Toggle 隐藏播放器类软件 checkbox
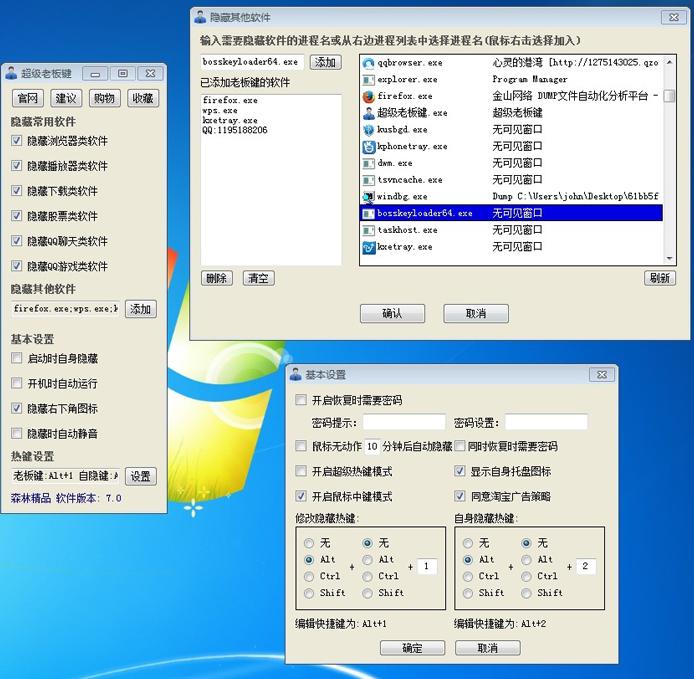Viewport: 694px width, 679px height. (x=16, y=166)
